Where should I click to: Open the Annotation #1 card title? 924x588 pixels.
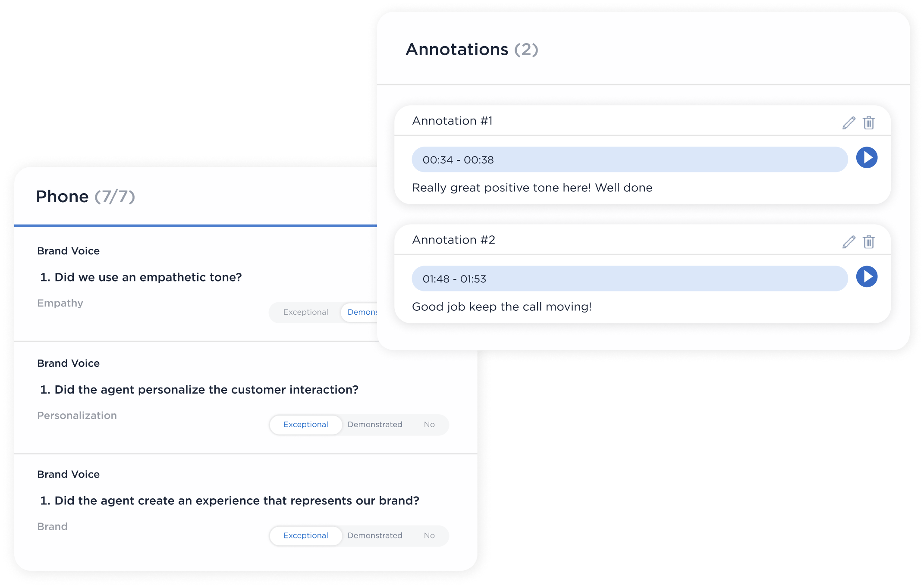coord(452,121)
